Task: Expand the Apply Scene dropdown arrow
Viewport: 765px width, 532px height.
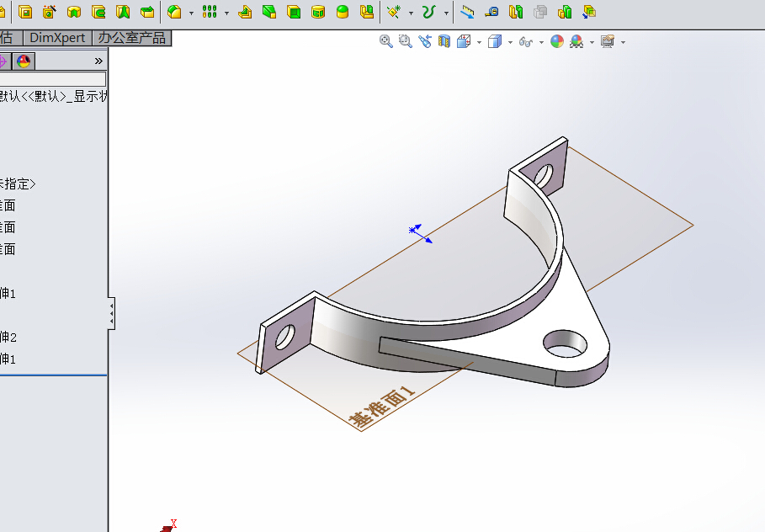Action: tap(592, 42)
